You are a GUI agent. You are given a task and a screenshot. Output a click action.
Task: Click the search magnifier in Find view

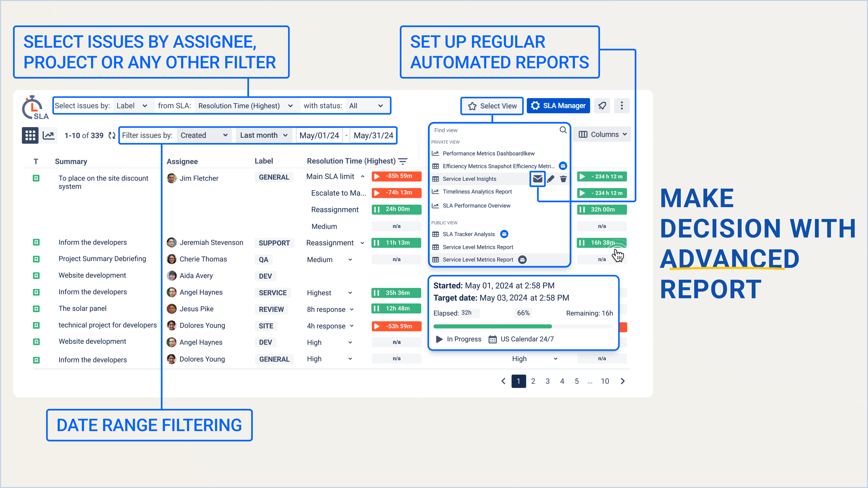pyautogui.click(x=563, y=130)
